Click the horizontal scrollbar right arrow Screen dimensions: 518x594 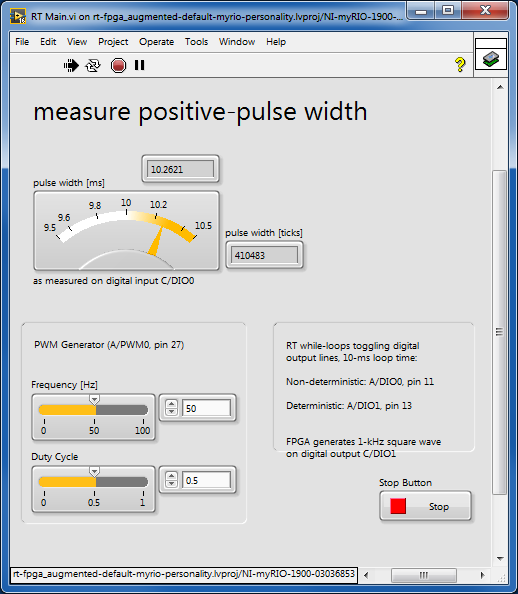[482, 575]
